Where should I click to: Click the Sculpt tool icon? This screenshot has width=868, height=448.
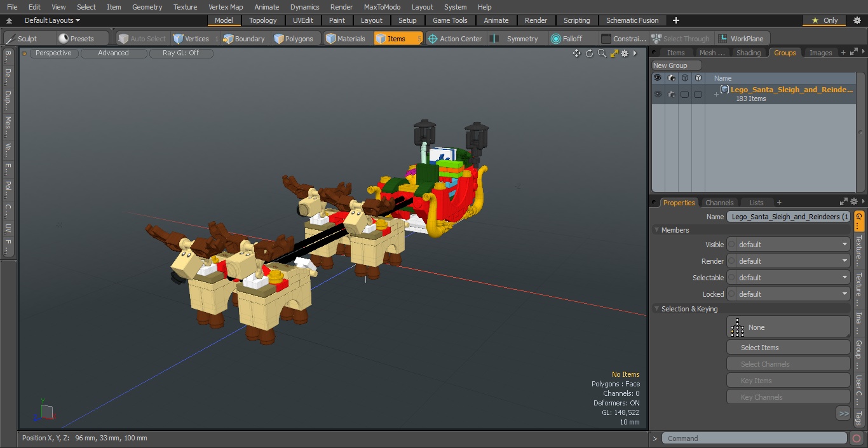10,39
